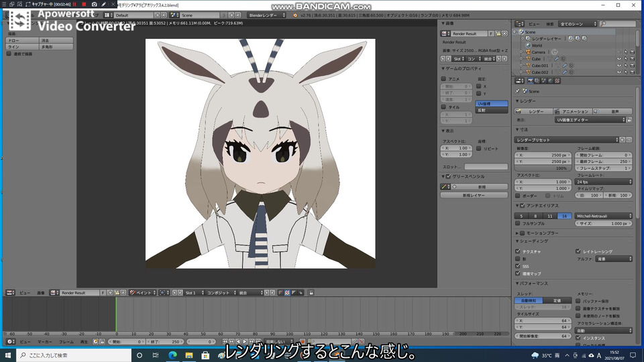Click the Cortana circle icon in taskbar
Viewport: 644px width, 362px height.
[140, 355]
